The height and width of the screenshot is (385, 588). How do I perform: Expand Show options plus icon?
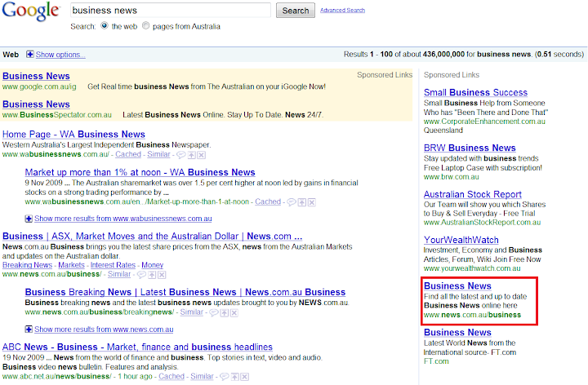[x=29, y=55]
